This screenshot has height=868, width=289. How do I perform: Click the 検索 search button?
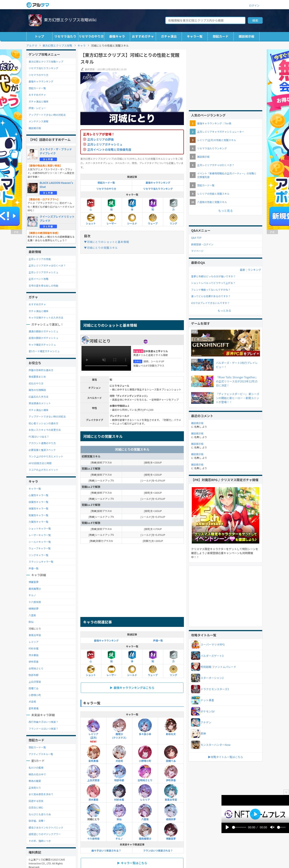point(255,21)
